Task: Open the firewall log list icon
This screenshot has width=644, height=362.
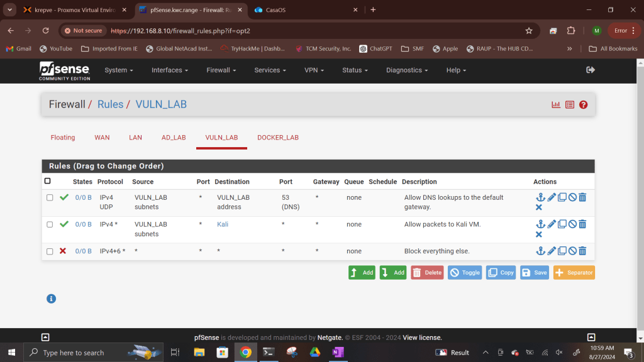Action: [570, 105]
